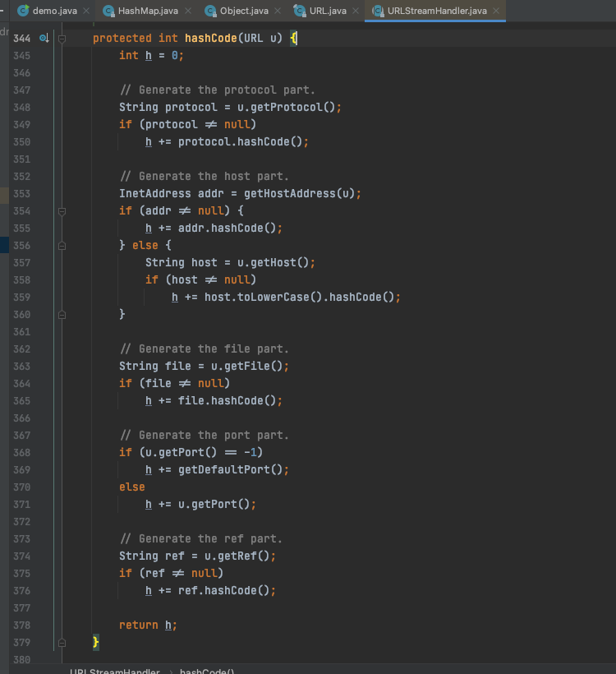Click protocol.hashCode() on line 350
Screen dimensions: 616x674
(x=240, y=141)
